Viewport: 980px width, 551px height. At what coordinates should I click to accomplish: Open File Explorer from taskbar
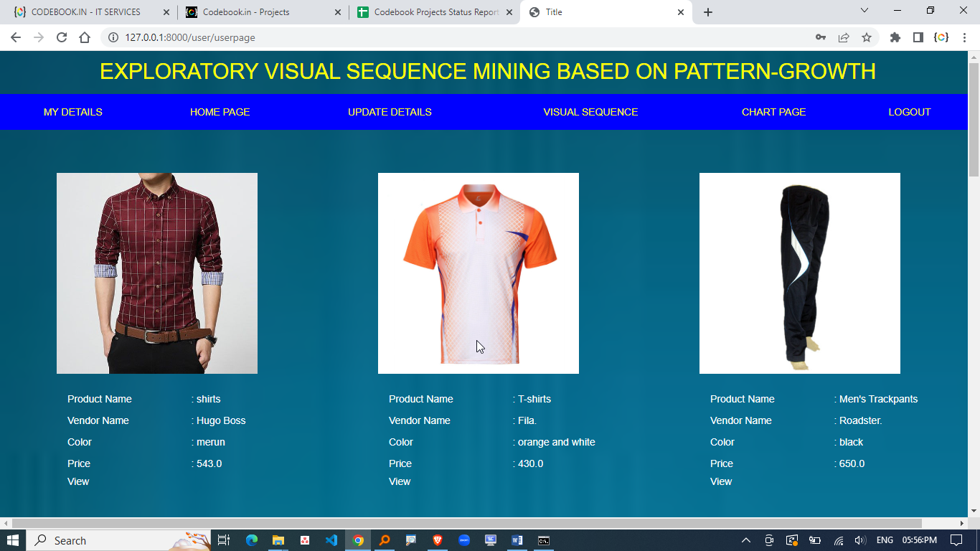(x=278, y=540)
